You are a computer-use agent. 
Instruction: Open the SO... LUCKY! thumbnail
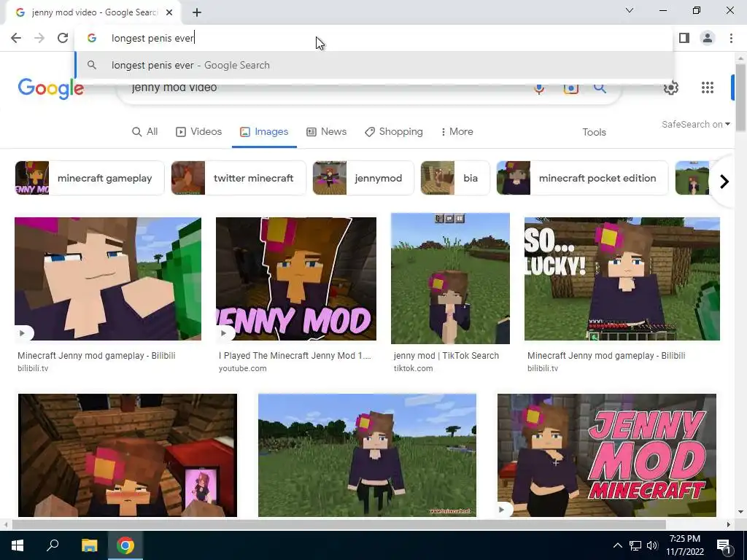click(622, 279)
